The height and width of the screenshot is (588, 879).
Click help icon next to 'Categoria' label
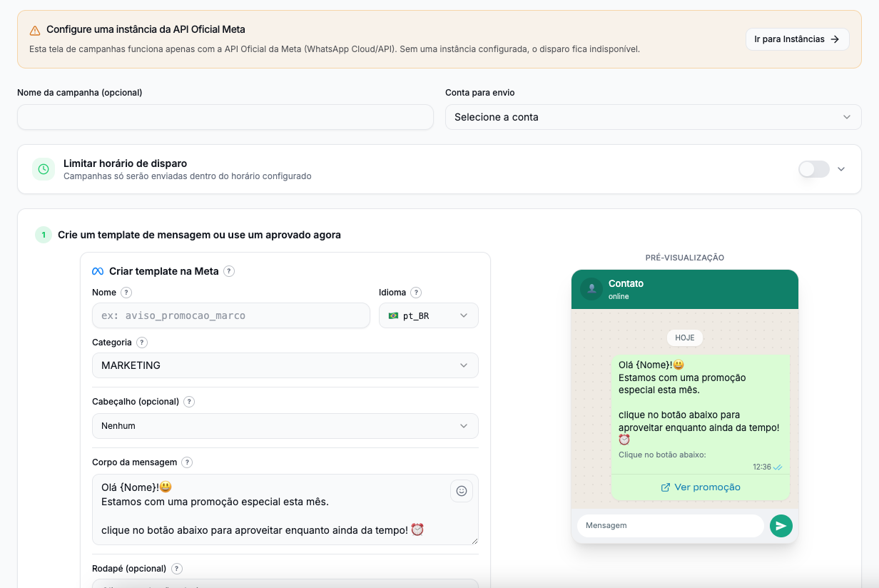coord(142,343)
